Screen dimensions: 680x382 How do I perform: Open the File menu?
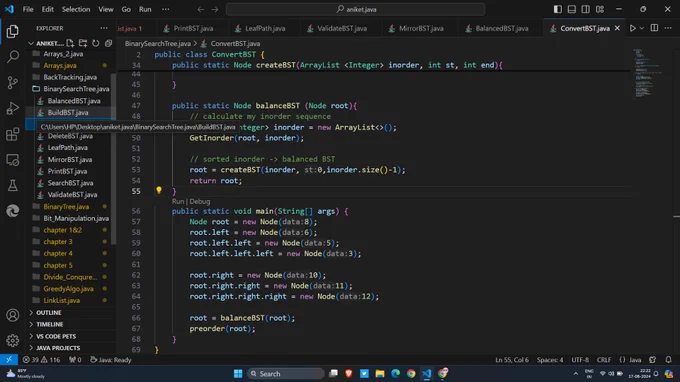tap(28, 9)
